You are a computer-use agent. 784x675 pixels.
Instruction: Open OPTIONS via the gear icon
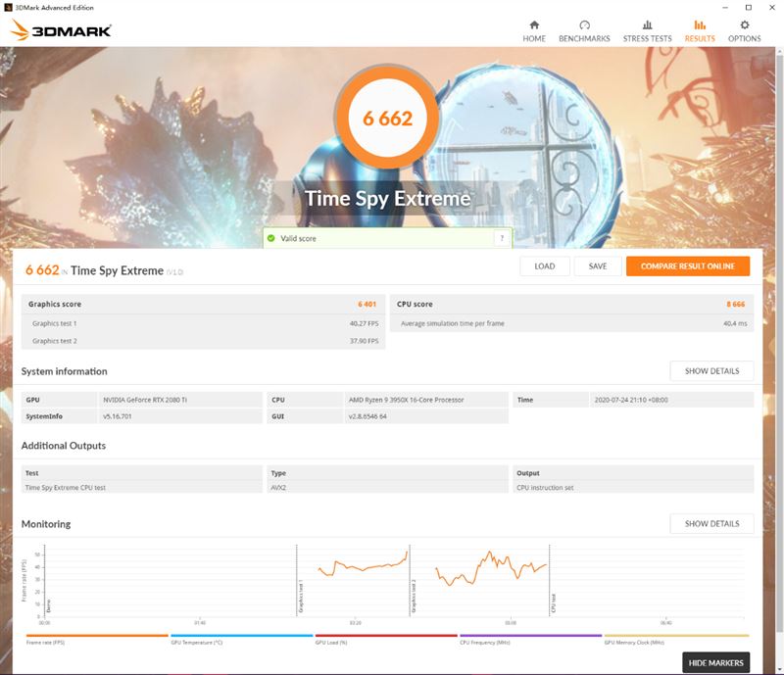(745, 25)
